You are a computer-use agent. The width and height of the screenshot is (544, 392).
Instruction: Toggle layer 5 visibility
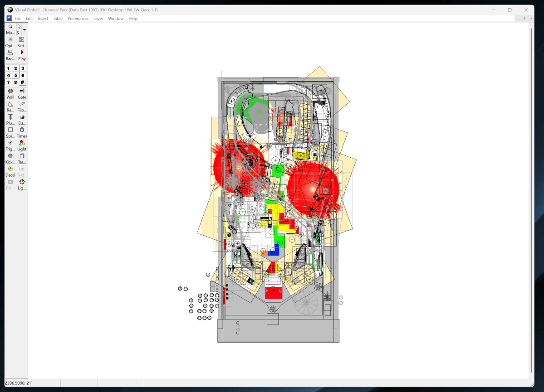click(x=15, y=75)
